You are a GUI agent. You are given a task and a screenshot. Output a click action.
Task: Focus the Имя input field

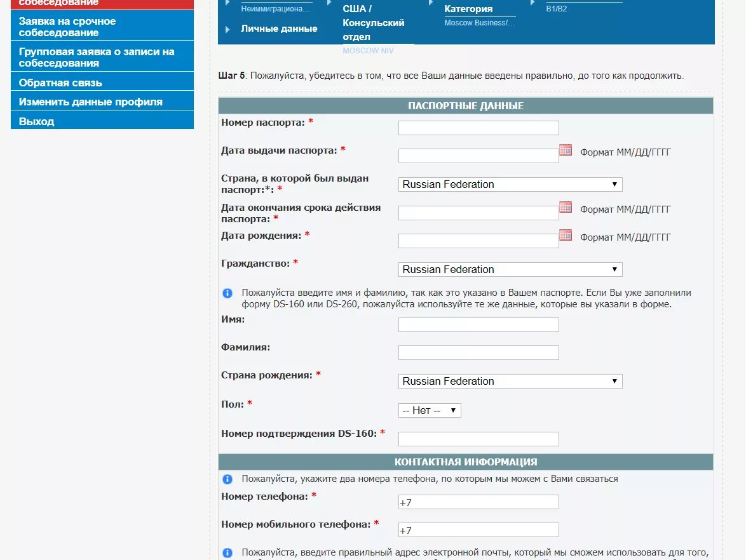(478, 324)
